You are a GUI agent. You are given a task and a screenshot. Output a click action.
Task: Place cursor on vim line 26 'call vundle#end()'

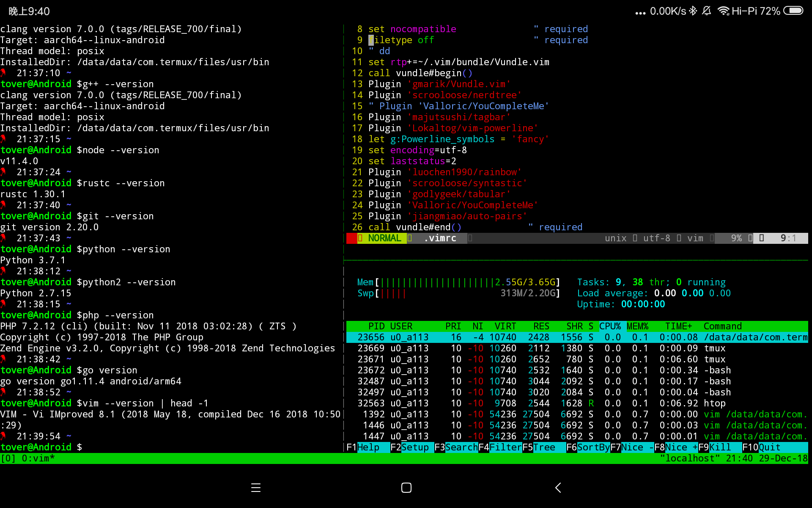tap(415, 227)
